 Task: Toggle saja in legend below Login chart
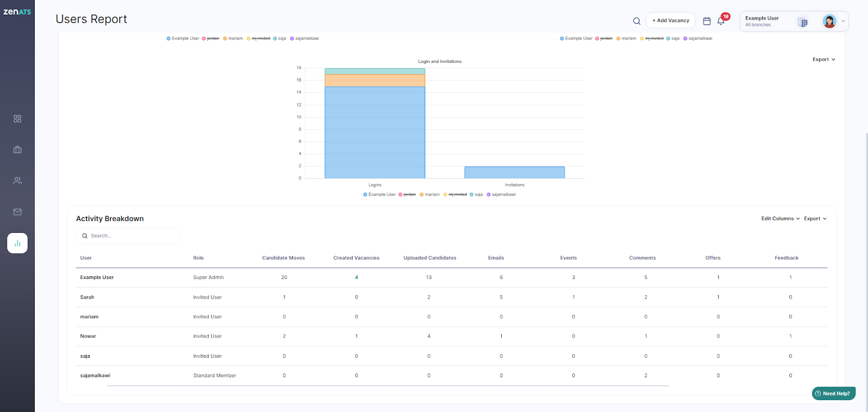[476, 194]
